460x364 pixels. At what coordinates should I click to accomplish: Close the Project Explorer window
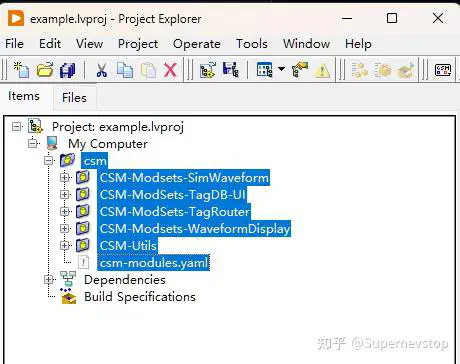click(x=438, y=18)
